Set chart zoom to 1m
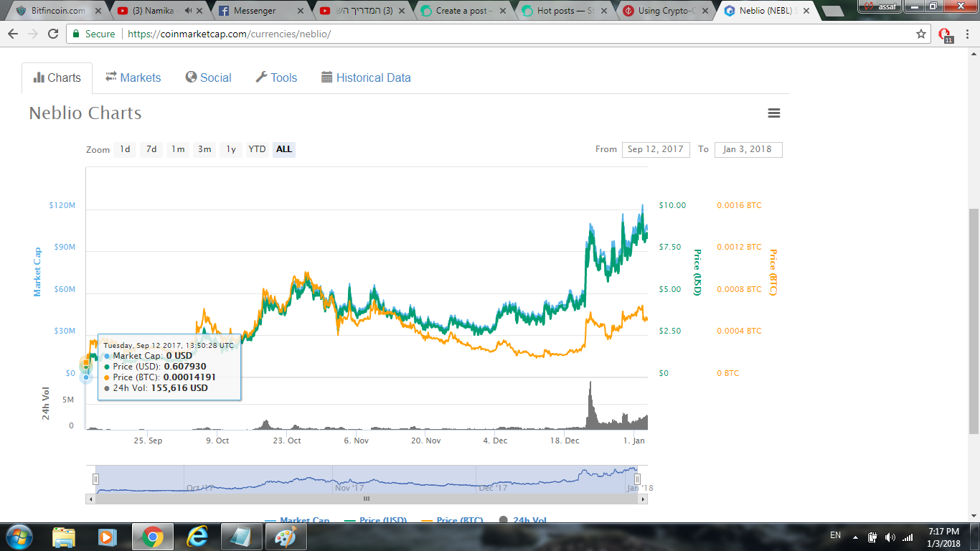 pyautogui.click(x=178, y=149)
